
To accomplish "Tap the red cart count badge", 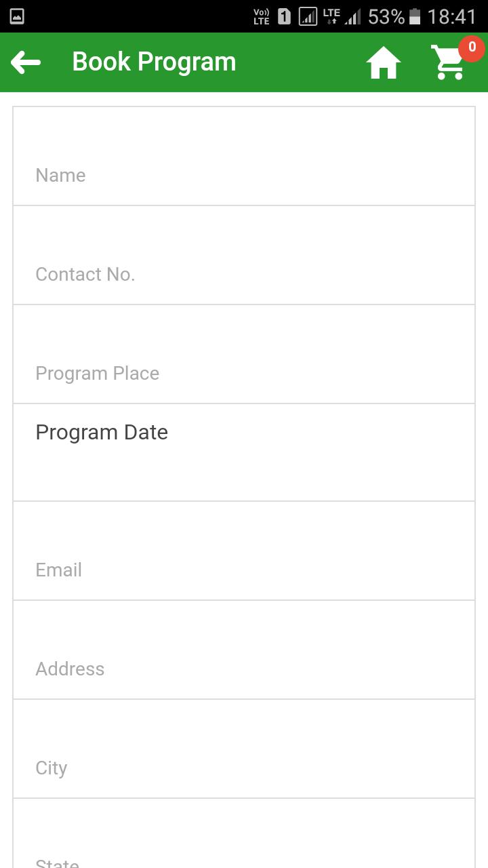I will (472, 48).
